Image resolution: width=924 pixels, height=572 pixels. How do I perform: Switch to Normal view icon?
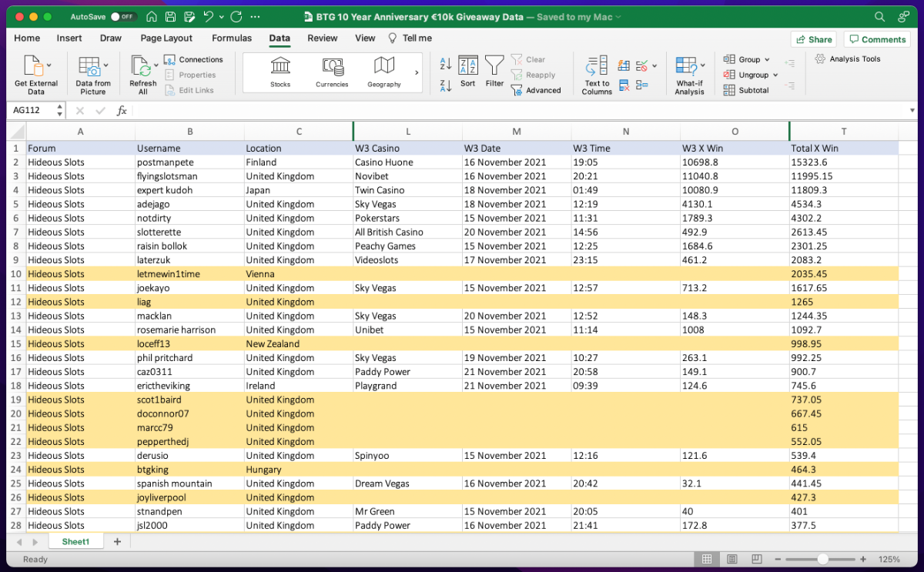(x=707, y=559)
